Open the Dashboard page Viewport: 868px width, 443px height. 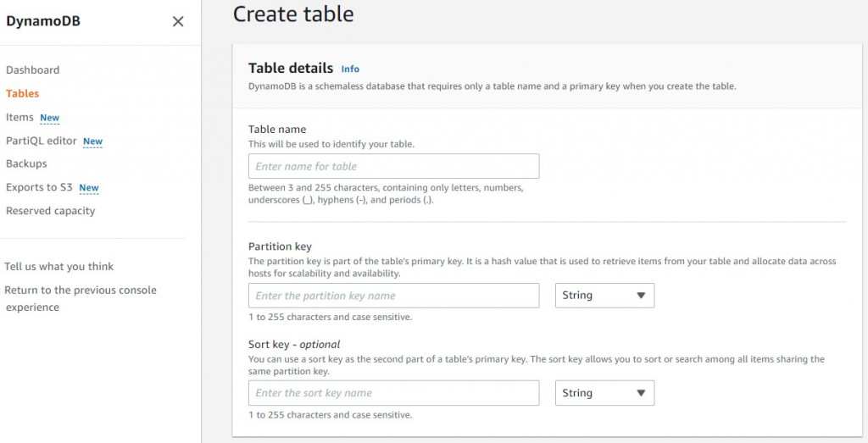coord(33,70)
